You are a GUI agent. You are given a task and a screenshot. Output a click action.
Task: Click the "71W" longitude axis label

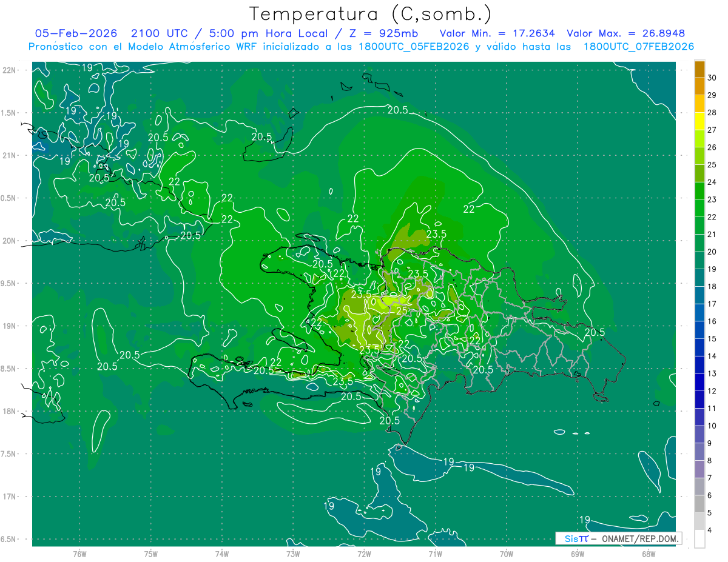click(x=435, y=554)
